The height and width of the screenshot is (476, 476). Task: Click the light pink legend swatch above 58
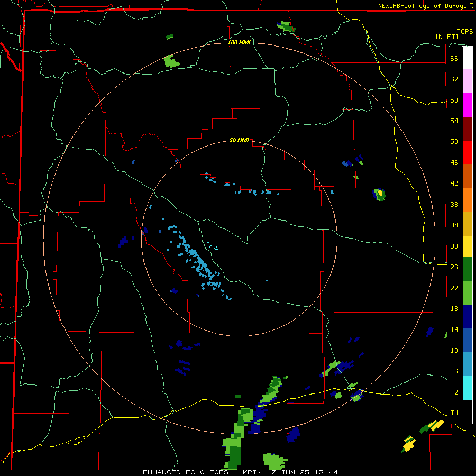point(467,81)
